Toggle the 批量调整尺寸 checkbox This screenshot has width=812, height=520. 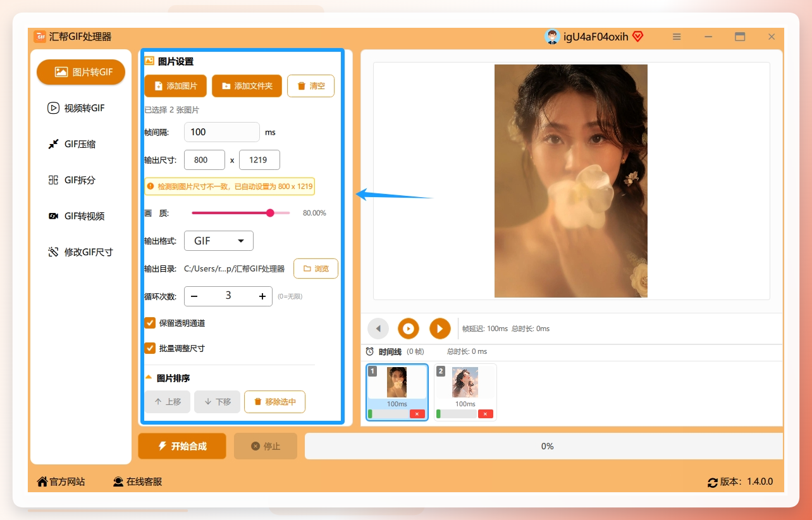pyautogui.click(x=150, y=348)
